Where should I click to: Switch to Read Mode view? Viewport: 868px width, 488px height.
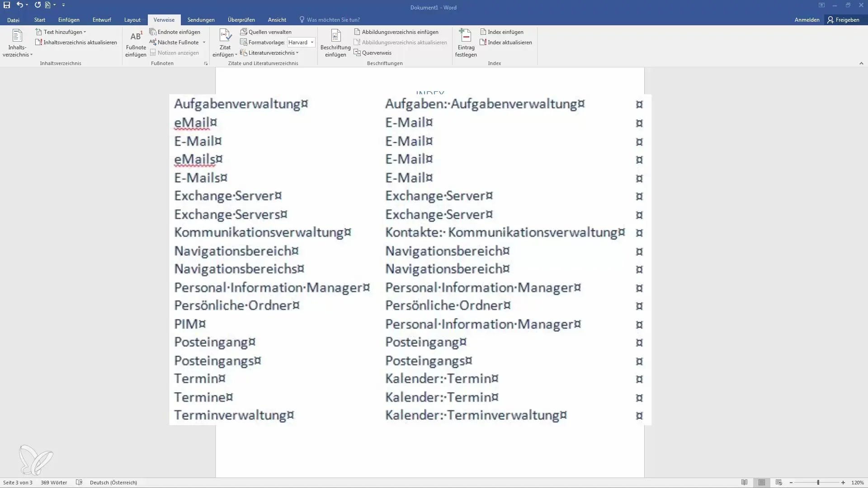(x=744, y=483)
